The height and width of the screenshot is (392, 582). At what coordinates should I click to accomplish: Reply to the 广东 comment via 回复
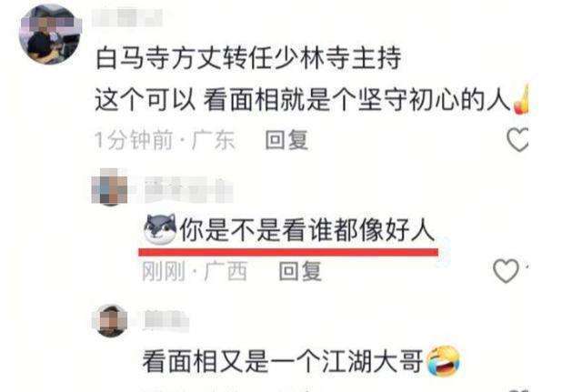pyautogui.click(x=286, y=140)
